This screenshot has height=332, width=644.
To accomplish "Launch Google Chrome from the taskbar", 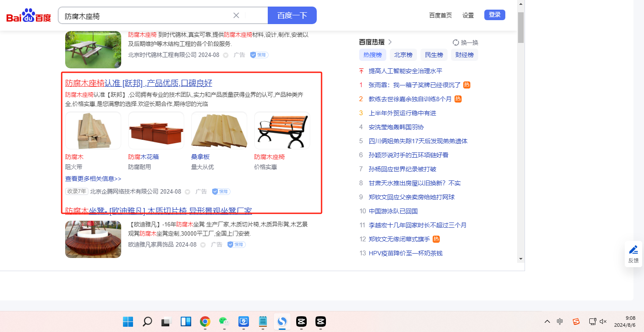I will tap(205, 321).
